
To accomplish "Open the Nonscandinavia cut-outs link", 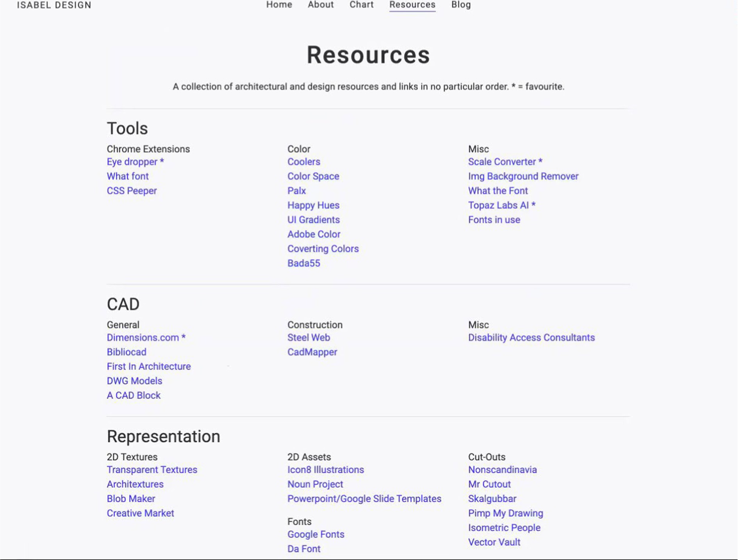I will [x=502, y=469].
